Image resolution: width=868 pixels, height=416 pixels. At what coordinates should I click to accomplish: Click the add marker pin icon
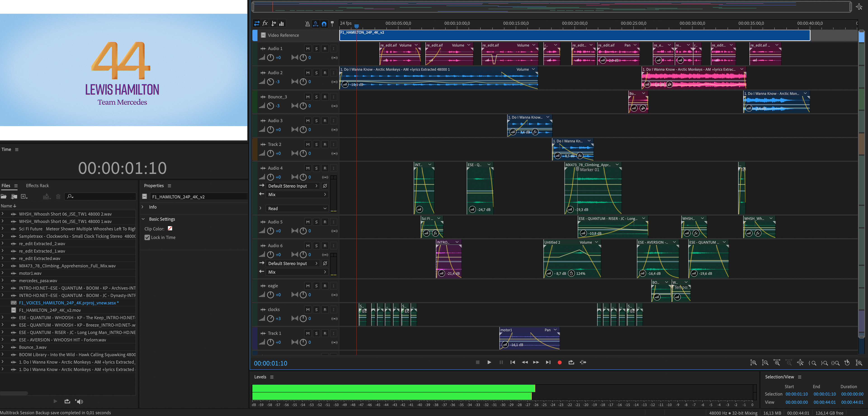[x=332, y=24]
